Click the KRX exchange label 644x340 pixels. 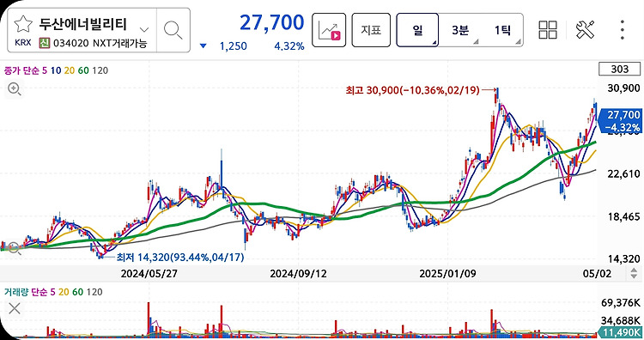(x=23, y=43)
